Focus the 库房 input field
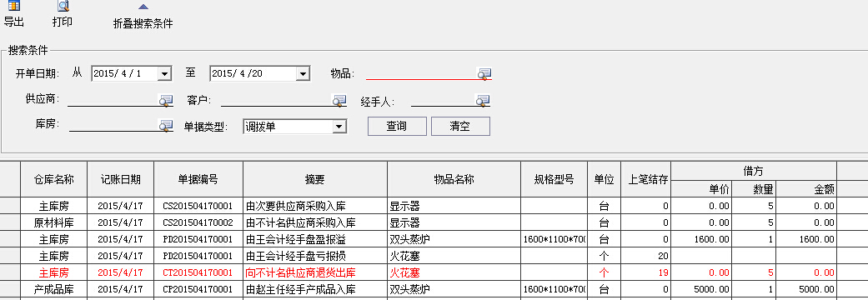 [113, 126]
